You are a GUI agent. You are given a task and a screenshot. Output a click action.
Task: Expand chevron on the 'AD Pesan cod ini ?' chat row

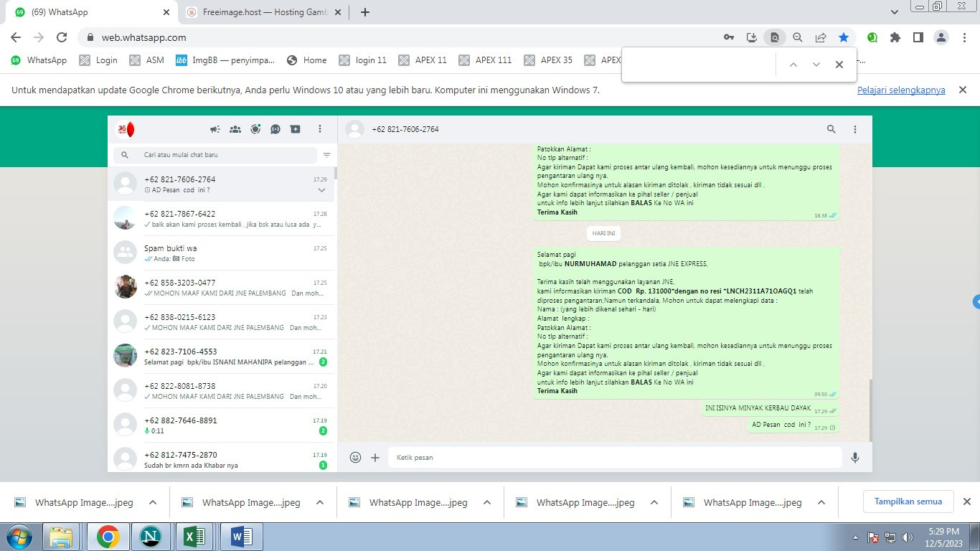tap(321, 190)
